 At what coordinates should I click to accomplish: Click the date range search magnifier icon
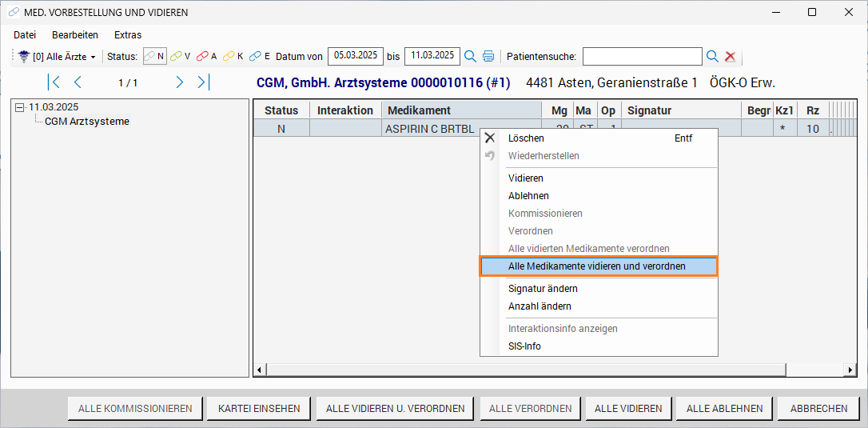470,56
